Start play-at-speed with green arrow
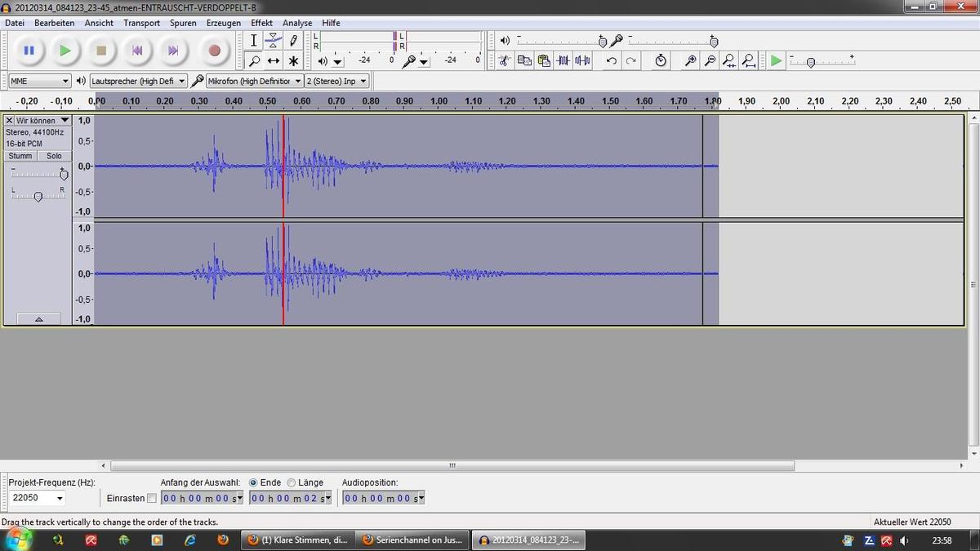 [x=776, y=60]
